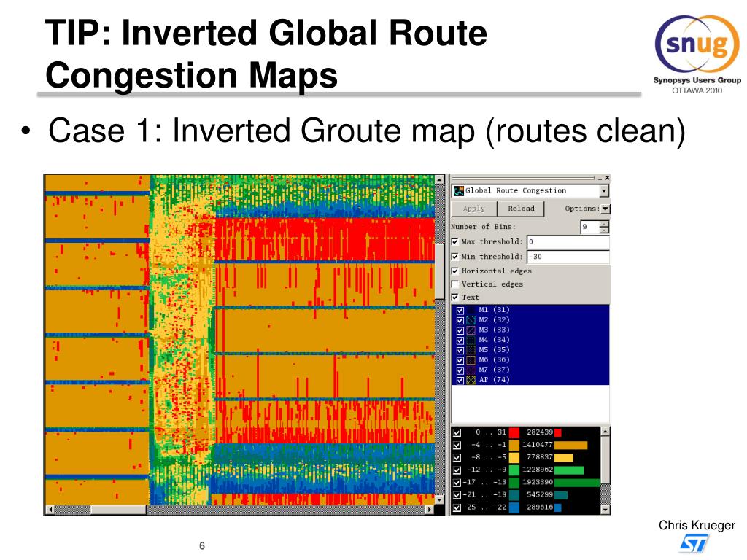Close the Global Route Congestion panel
747x560 pixels.
[x=607, y=178]
